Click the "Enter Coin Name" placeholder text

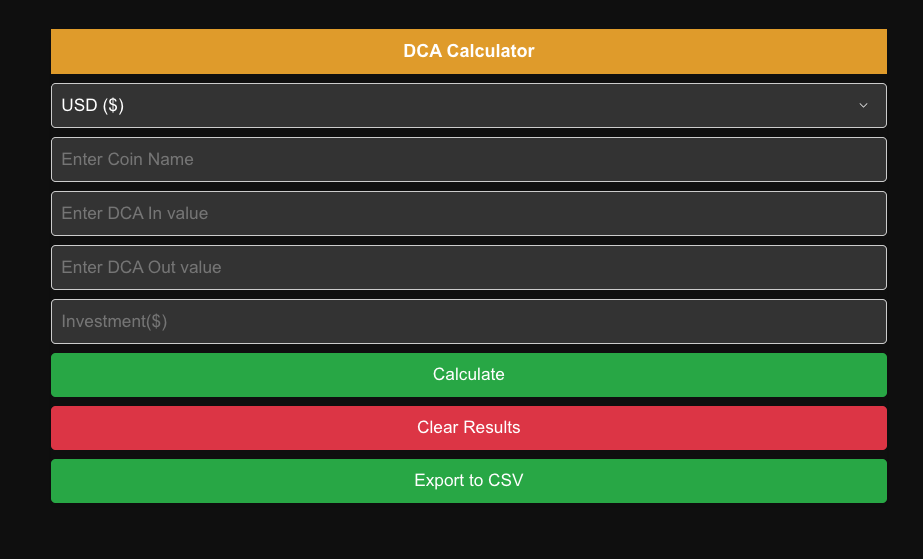pyautogui.click(x=127, y=159)
